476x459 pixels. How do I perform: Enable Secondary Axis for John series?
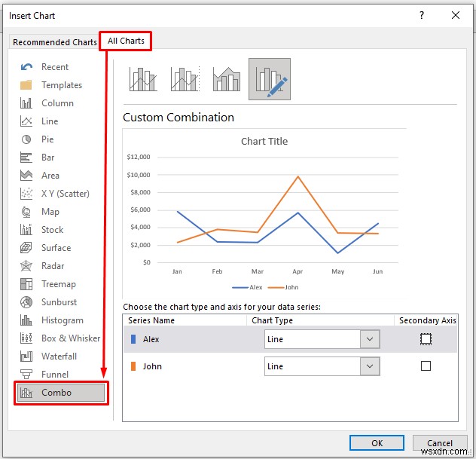pos(426,366)
